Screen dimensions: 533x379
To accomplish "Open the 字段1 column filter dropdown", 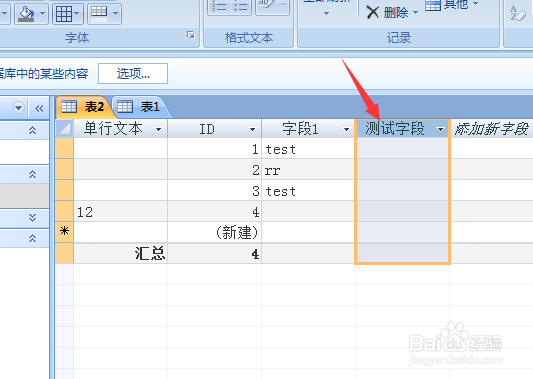I will click(x=346, y=129).
